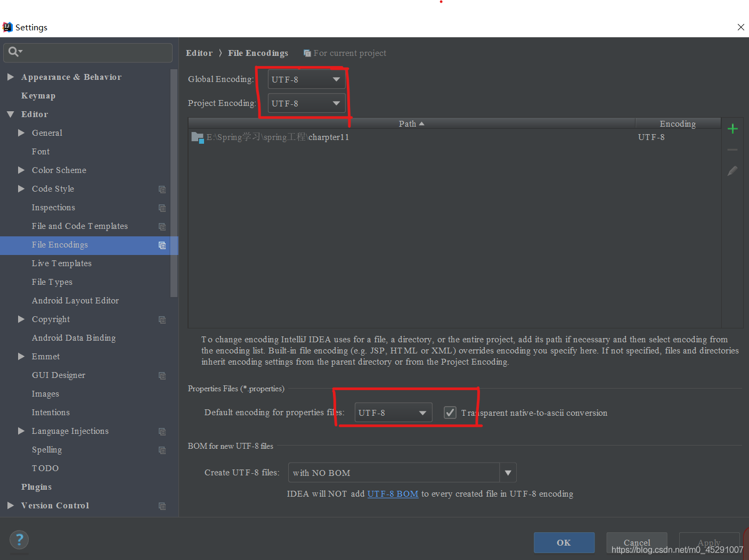Collapse the Editor section arrow
This screenshot has height=560, width=749.
(x=10, y=114)
